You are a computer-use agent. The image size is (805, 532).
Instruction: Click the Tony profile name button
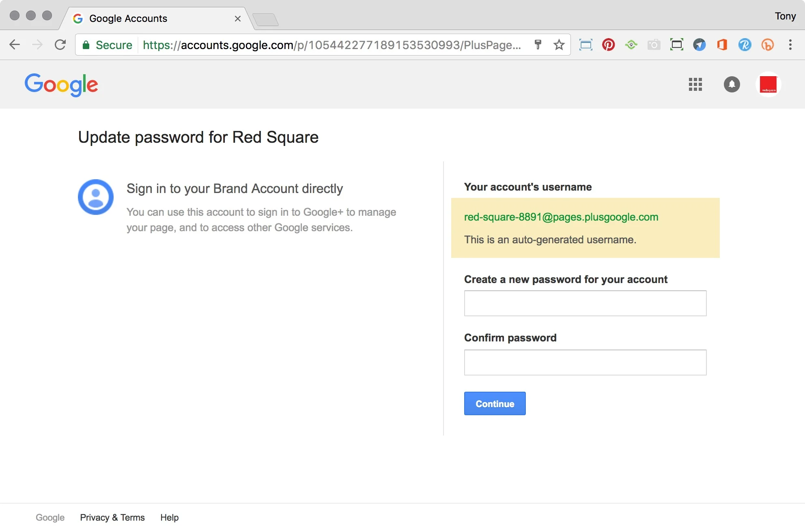pos(785,16)
